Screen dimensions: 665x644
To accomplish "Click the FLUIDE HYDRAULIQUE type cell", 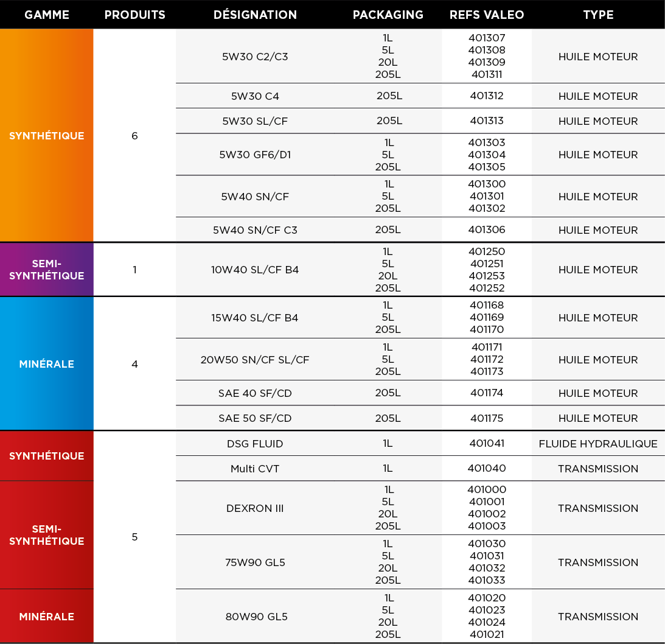I will click(x=598, y=444).
